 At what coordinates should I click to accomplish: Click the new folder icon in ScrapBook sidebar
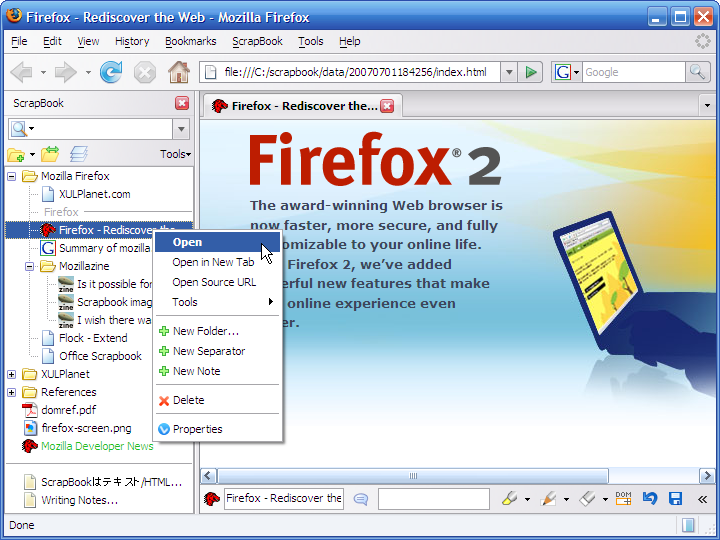tap(16, 154)
